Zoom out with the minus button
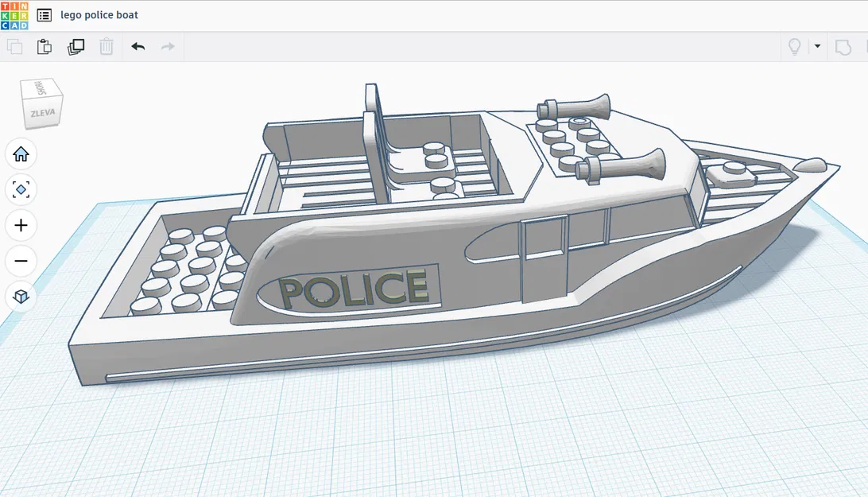The image size is (868, 497). pos(21,261)
